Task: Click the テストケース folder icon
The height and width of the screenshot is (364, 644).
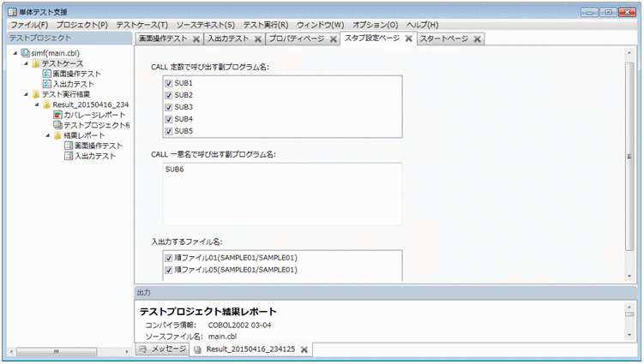Action: (36, 63)
